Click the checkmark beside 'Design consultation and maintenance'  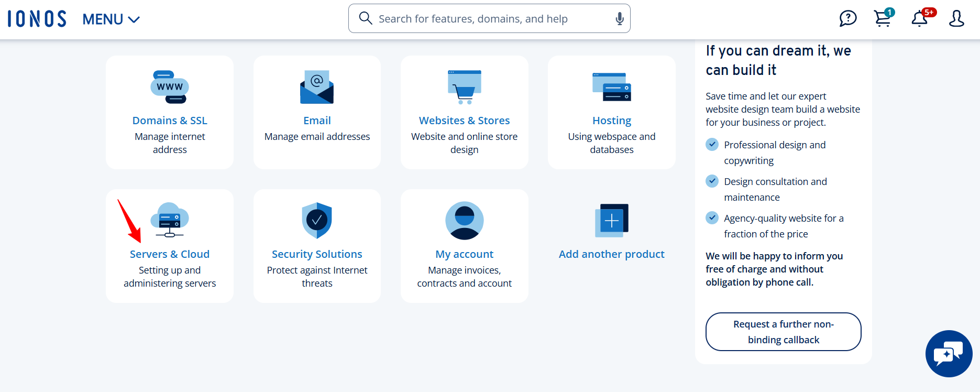point(712,181)
